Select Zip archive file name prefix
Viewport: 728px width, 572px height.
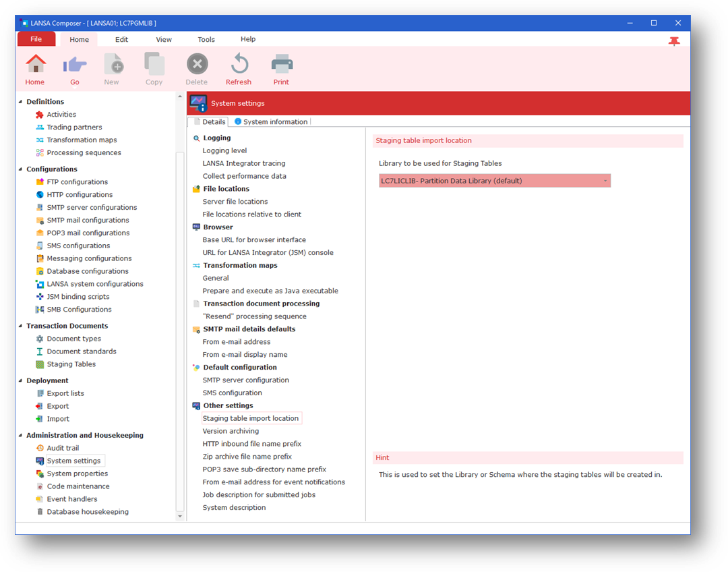247,457
